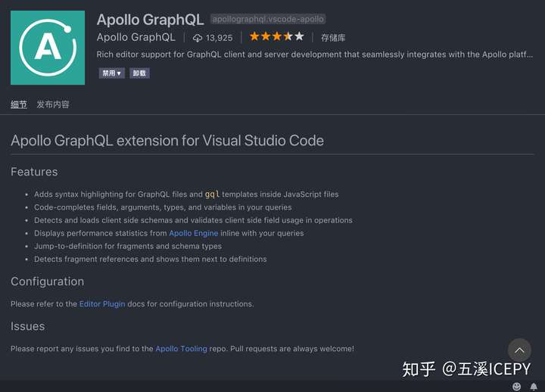Click the Detects fragment references line
This screenshot has width=545, height=392.
[x=150, y=260]
